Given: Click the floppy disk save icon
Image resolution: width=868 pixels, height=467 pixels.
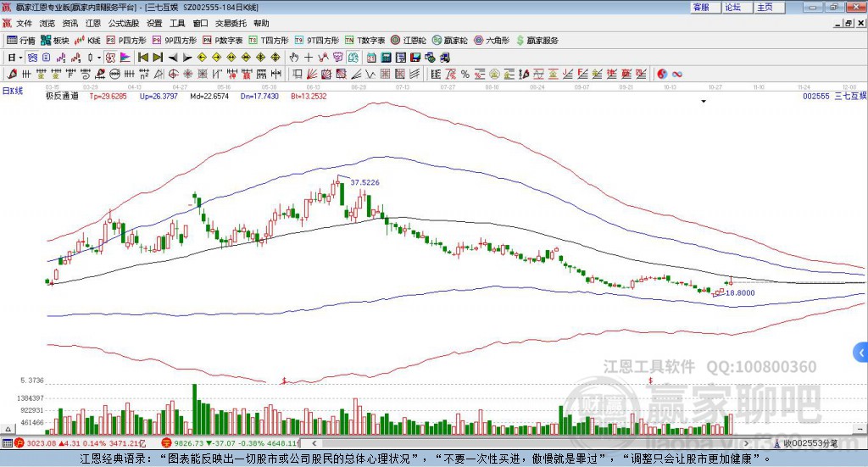Looking at the screenshot, I should point(415,58).
